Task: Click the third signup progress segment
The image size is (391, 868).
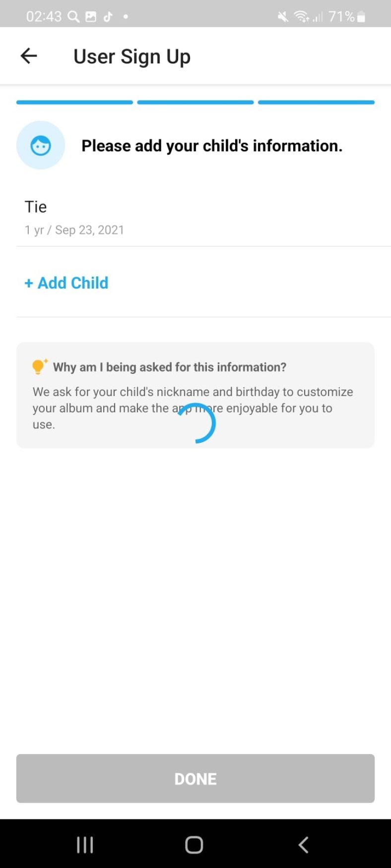Action: pyautogui.click(x=316, y=102)
